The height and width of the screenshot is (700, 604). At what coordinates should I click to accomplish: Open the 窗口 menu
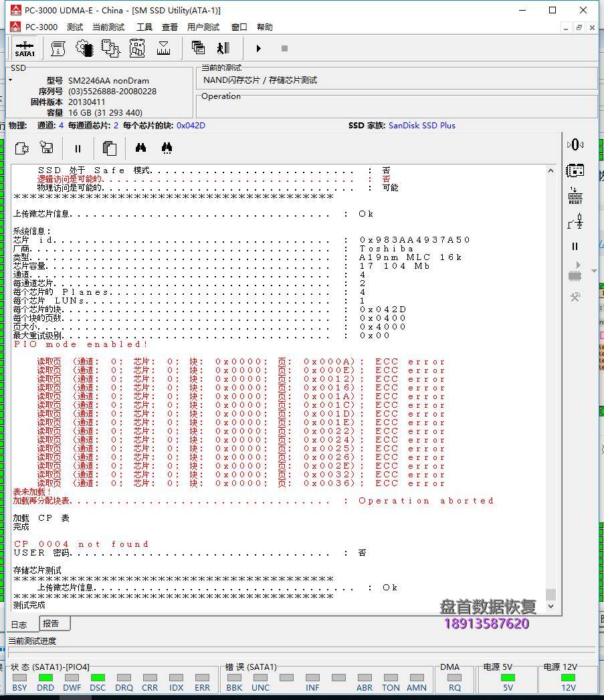click(239, 27)
